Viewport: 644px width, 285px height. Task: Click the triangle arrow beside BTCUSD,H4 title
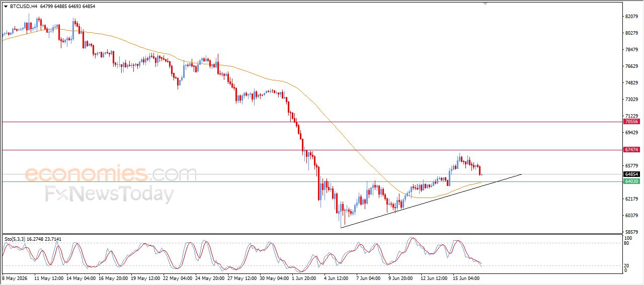point(6,7)
